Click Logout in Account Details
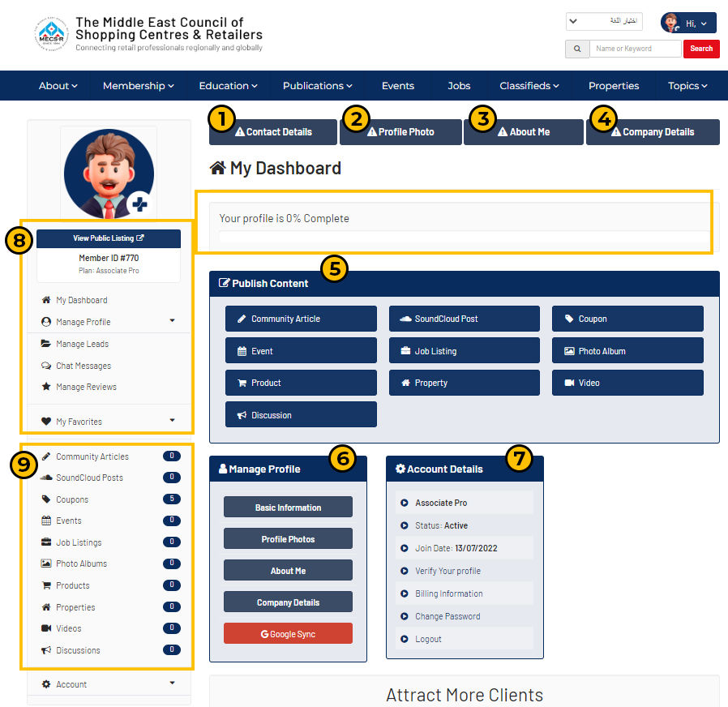The width and height of the screenshot is (728, 707). 428,639
